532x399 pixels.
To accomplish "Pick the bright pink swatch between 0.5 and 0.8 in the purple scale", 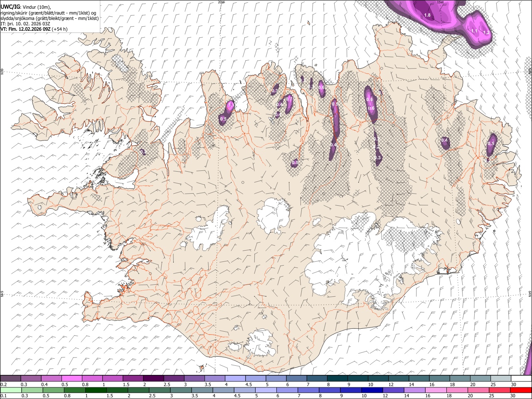I will [x=71, y=378].
